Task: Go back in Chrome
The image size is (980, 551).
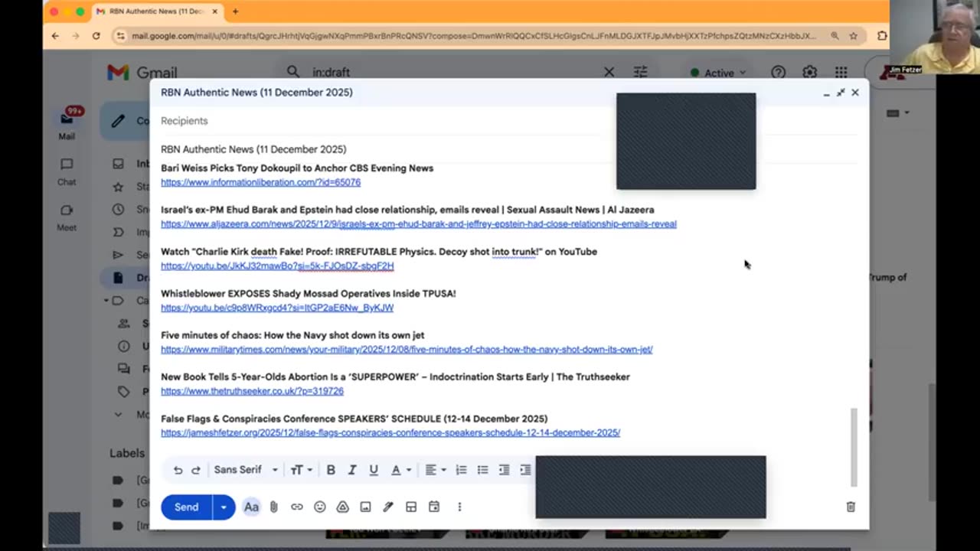Action: pos(55,35)
